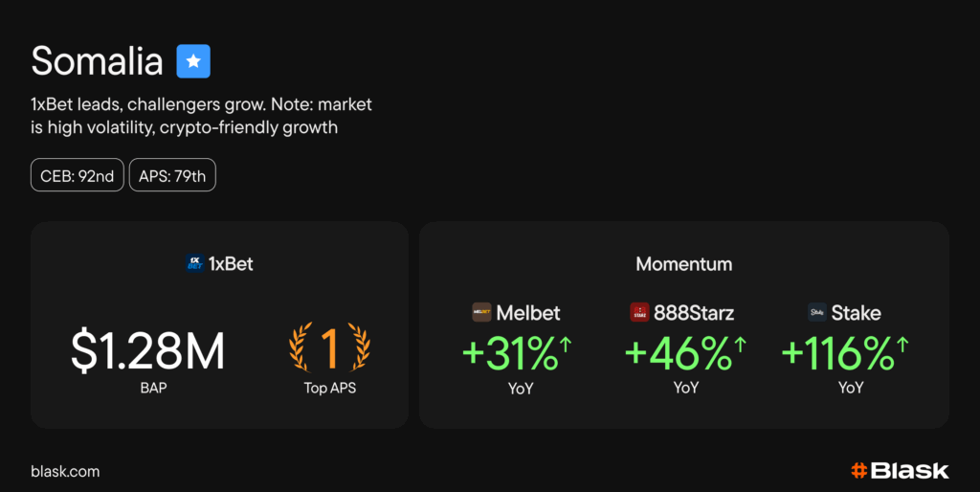Click the 1xBet brand name text
Image resolution: width=980 pixels, height=492 pixels.
[x=231, y=263]
